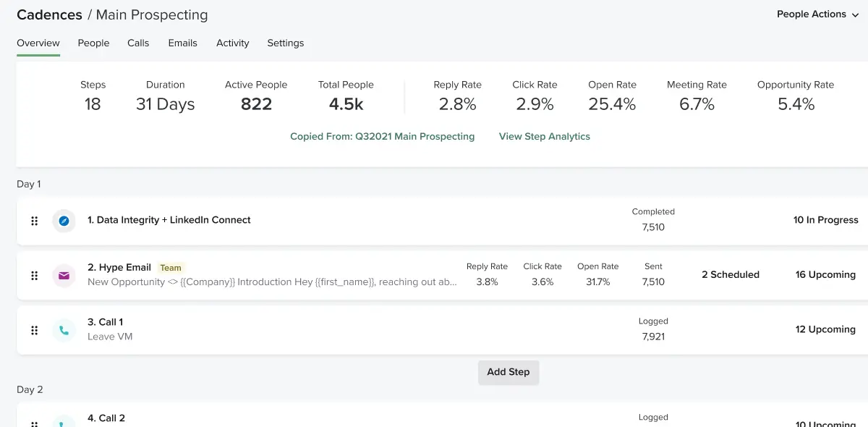This screenshot has height=427, width=868.
Task: Go to the Emails tab
Action: (x=182, y=43)
